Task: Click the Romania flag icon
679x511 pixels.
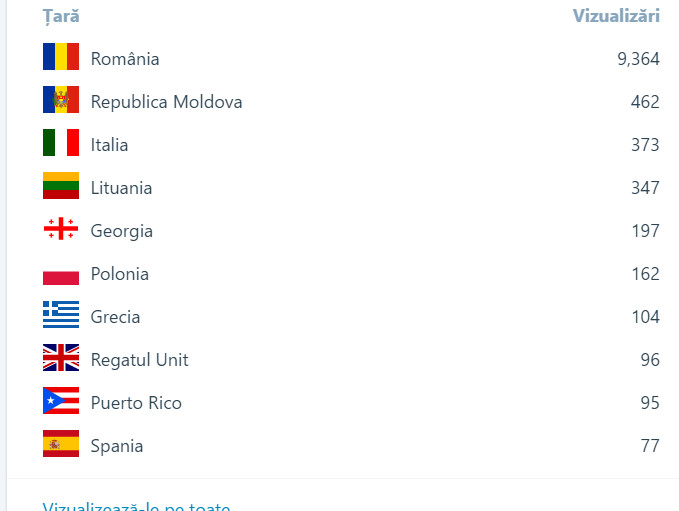Action: click(60, 58)
